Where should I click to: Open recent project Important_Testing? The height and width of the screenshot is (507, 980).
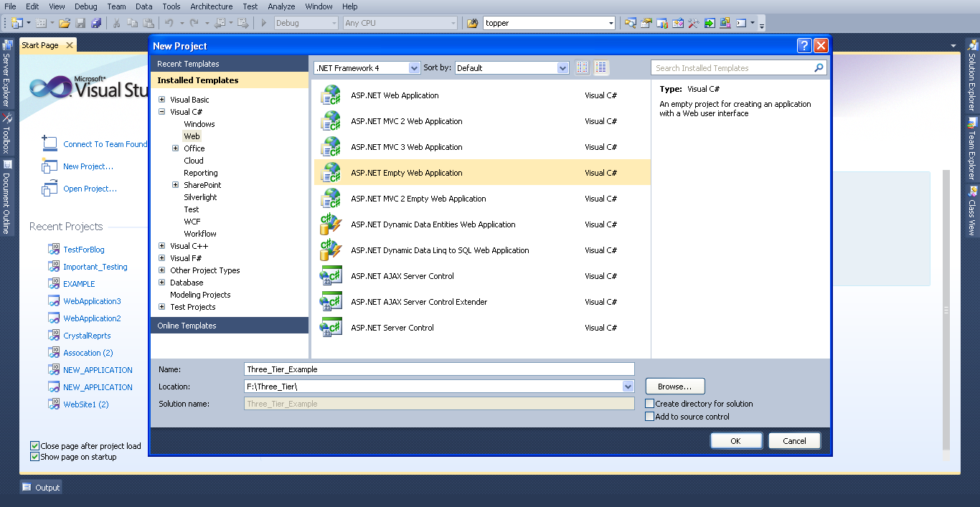95,267
